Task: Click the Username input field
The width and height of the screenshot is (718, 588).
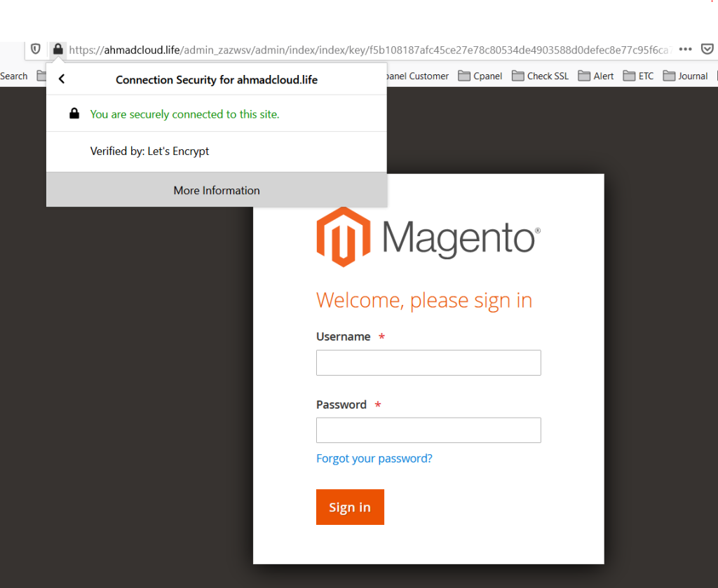Action: click(x=428, y=362)
